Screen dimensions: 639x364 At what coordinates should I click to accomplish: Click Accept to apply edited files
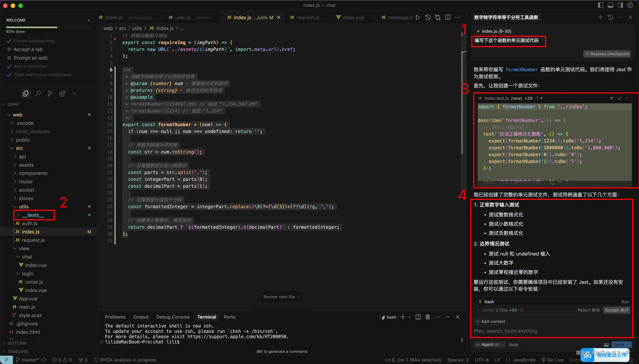616,310
